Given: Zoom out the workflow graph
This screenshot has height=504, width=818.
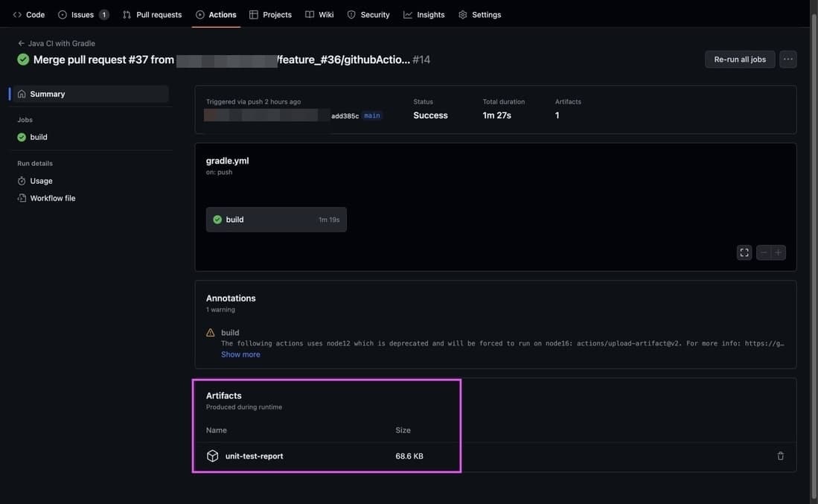Looking at the screenshot, I should (x=764, y=252).
